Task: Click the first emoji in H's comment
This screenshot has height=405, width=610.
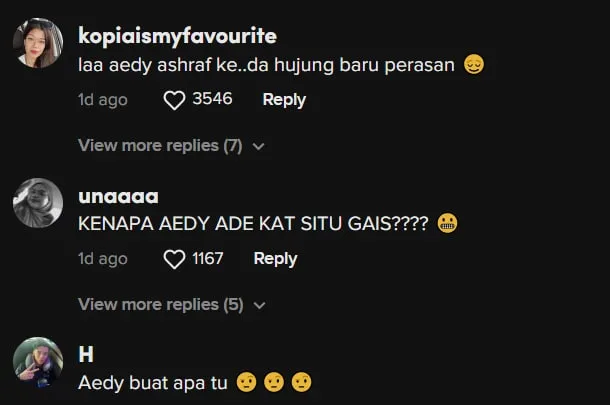Action: (x=247, y=382)
